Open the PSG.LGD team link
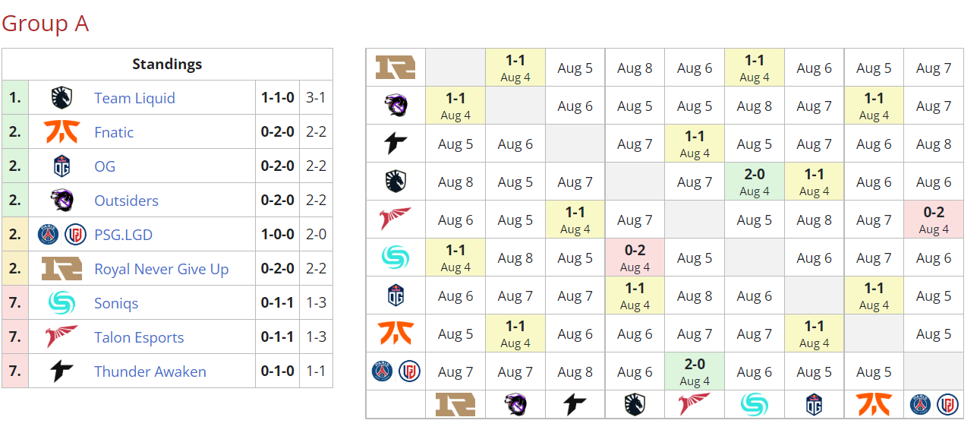 coord(123,235)
